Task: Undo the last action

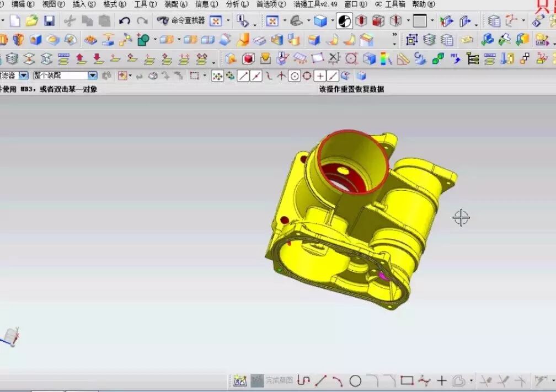Action: coord(125,21)
